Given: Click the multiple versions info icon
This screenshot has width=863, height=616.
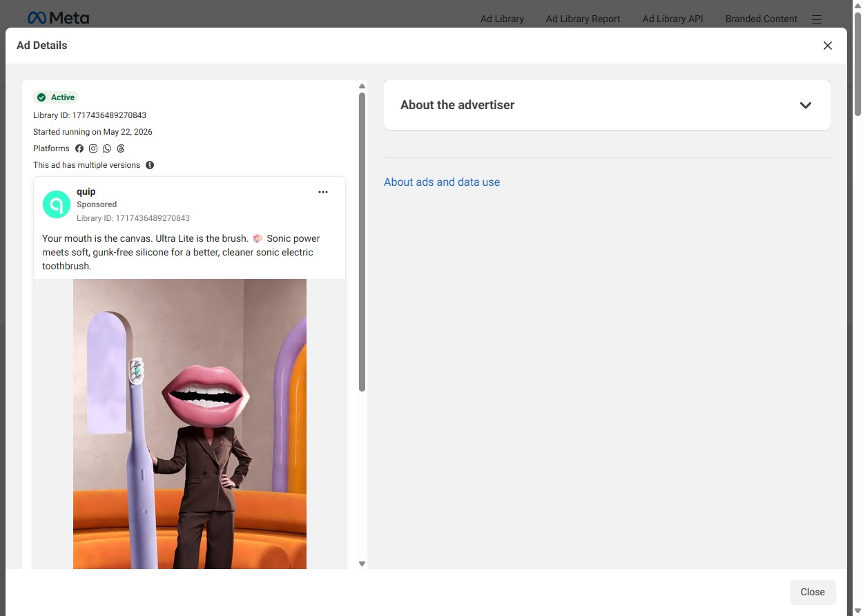Looking at the screenshot, I should click(x=150, y=165).
